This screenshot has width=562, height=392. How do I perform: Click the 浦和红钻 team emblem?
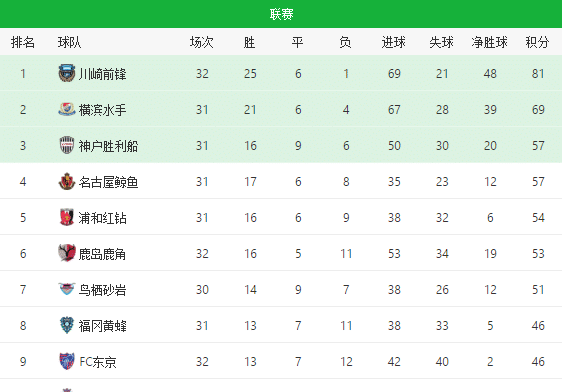67,217
